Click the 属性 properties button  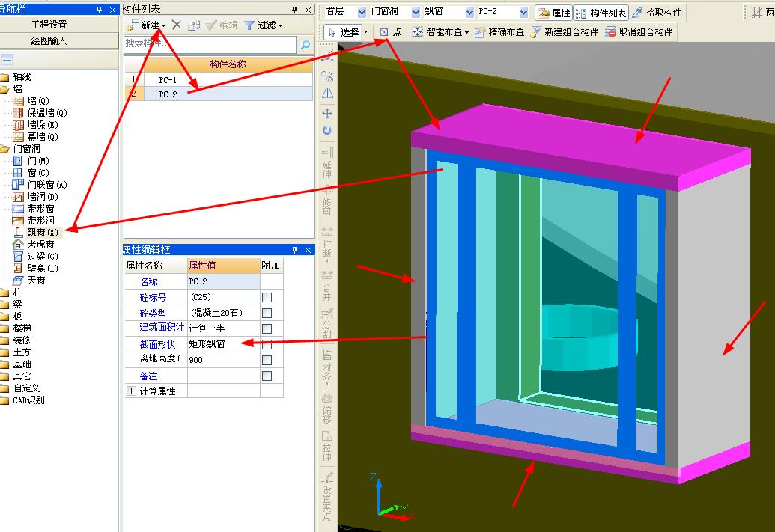554,13
